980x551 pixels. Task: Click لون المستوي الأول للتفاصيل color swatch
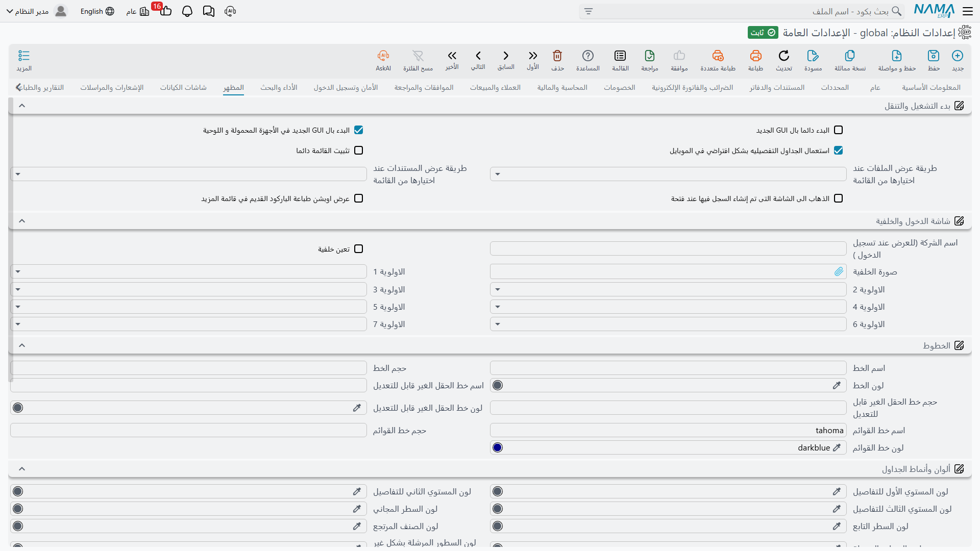(x=498, y=491)
